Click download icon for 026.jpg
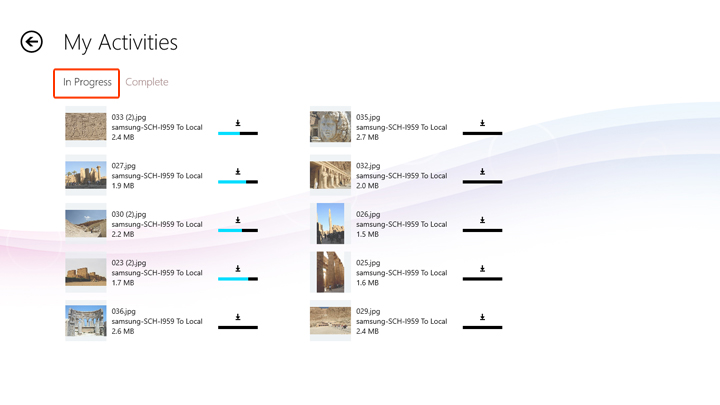Screen dimensions: 720x405 482,221
